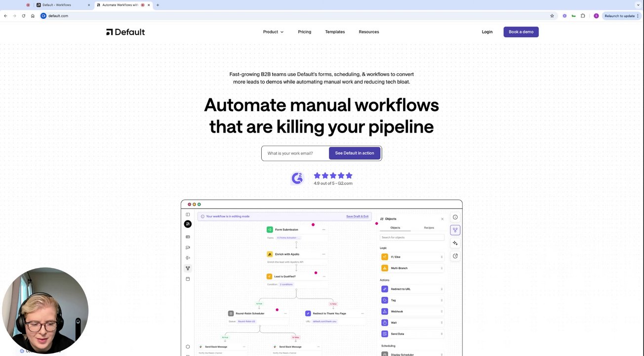Viewport: 644px width, 356px height.
Task: Open the Resources menu item
Action: point(369,32)
